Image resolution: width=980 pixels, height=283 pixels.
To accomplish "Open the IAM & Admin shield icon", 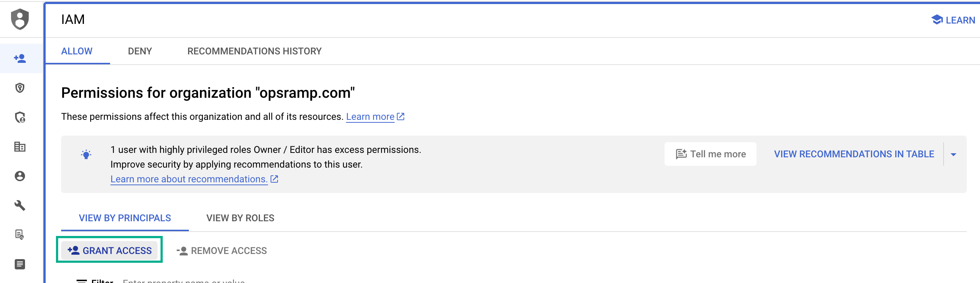I will (x=20, y=19).
